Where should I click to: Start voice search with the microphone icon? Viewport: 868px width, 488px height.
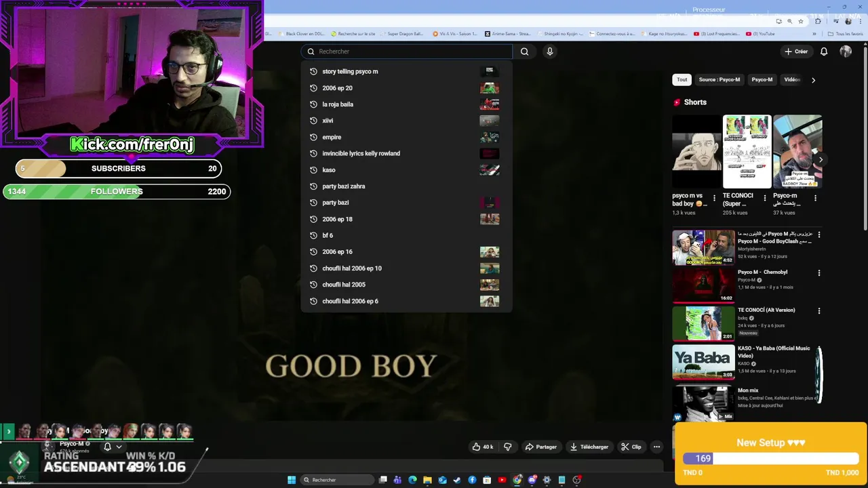550,52
